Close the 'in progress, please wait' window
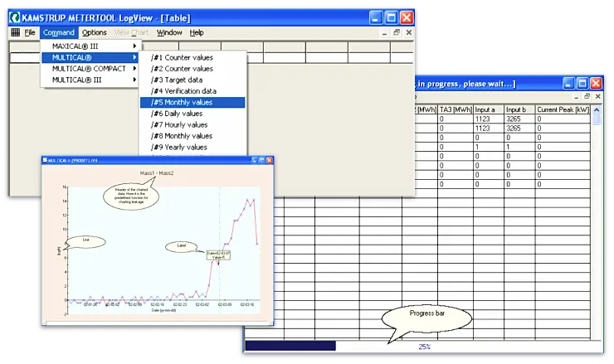The width and height of the screenshot is (614, 364). [x=596, y=83]
